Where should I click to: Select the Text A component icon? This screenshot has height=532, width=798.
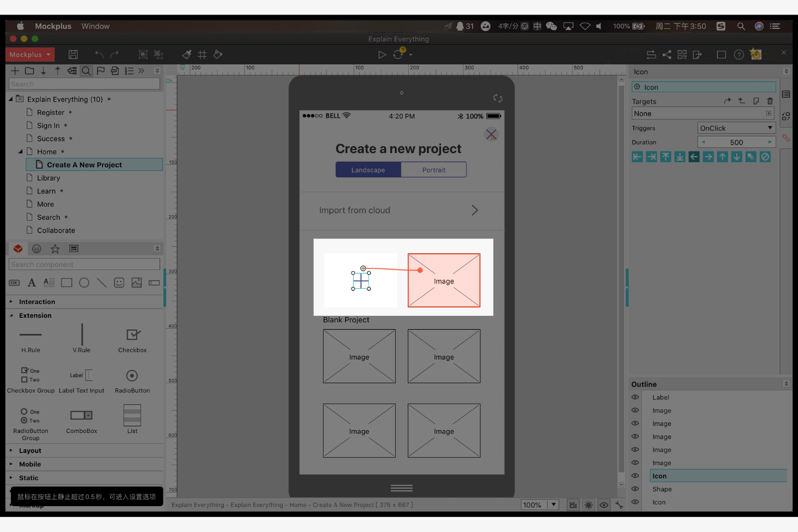click(x=32, y=282)
